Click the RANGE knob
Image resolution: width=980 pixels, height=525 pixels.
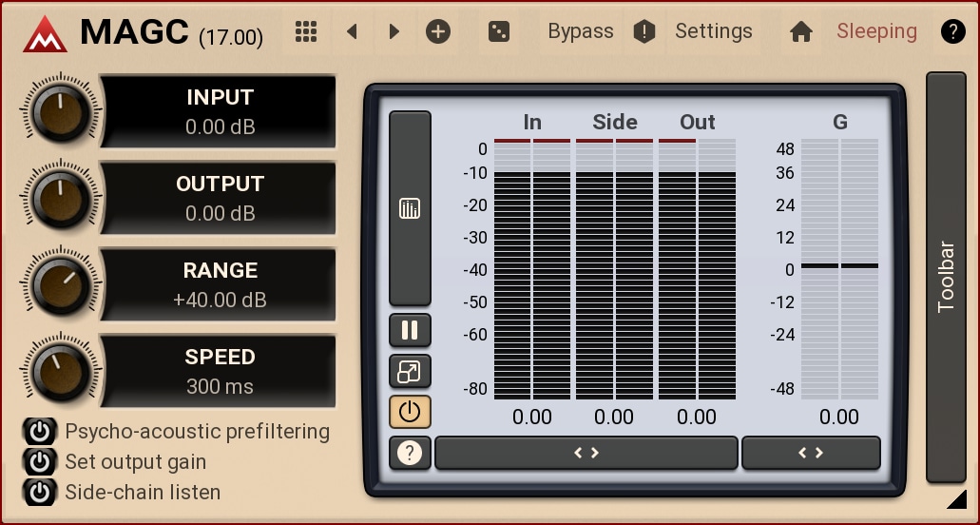pyautogui.click(x=60, y=284)
